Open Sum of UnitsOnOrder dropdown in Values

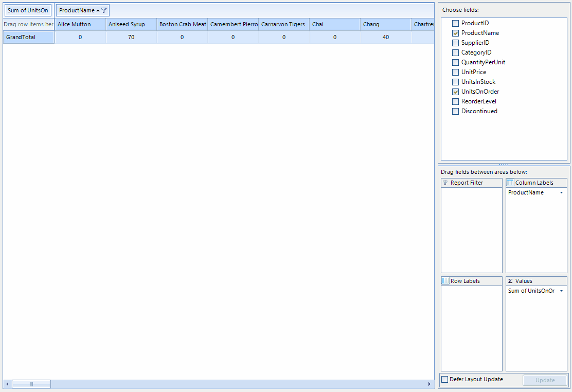tap(561, 291)
